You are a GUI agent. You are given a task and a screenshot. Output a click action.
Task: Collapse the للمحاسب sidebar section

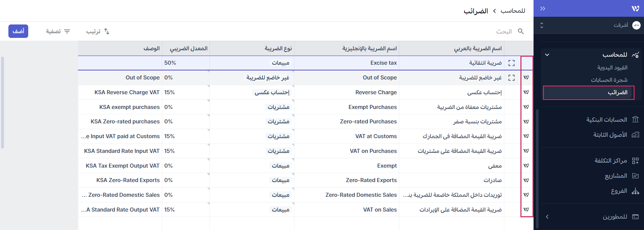click(547, 55)
